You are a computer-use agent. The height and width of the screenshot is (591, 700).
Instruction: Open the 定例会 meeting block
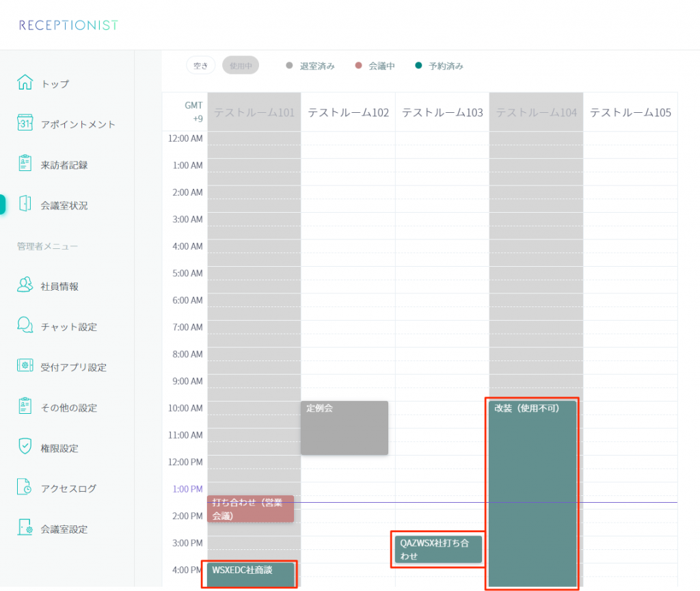coord(345,428)
